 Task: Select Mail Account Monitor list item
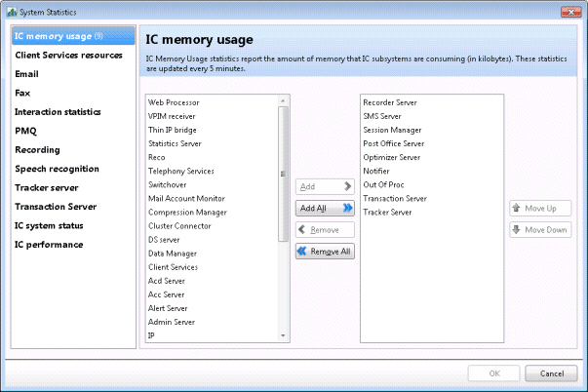[x=186, y=198]
